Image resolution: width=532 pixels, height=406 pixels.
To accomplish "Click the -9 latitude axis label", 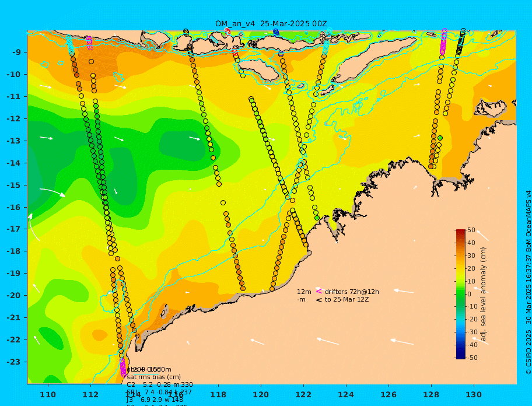I will click(17, 52).
